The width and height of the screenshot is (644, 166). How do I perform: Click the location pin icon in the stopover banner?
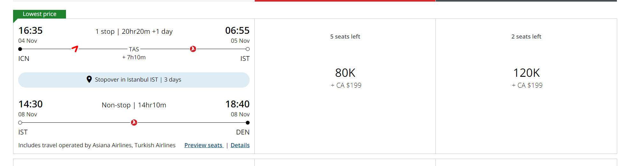click(89, 79)
